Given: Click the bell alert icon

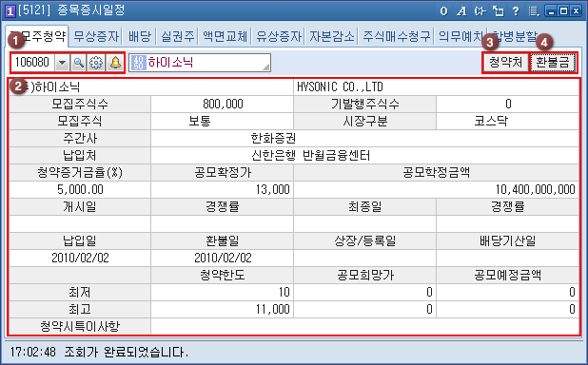Looking at the screenshot, I should (x=115, y=63).
